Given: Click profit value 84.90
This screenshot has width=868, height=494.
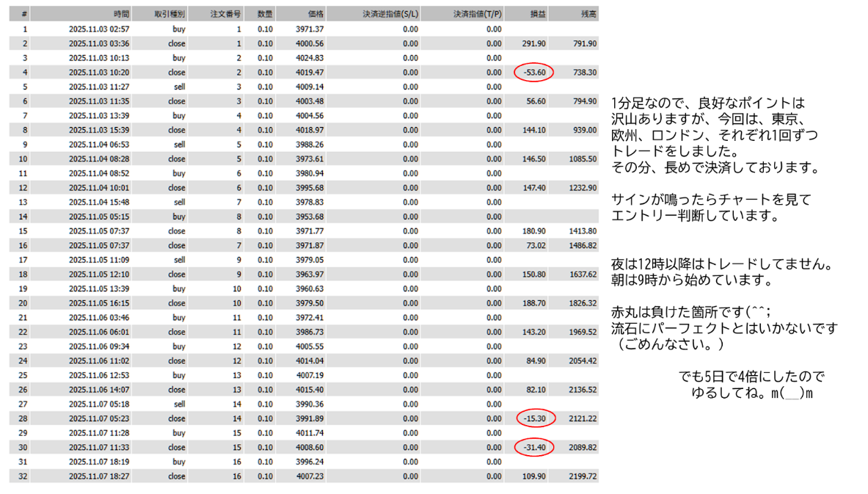Looking at the screenshot, I should 536,360.
